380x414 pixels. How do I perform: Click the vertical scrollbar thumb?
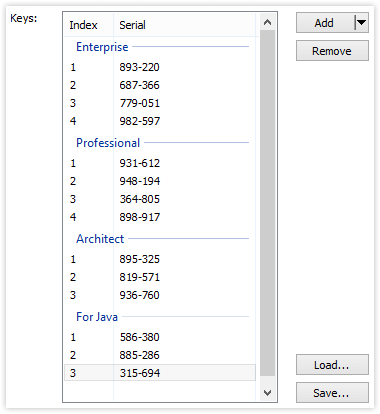(x=267, y=203)
